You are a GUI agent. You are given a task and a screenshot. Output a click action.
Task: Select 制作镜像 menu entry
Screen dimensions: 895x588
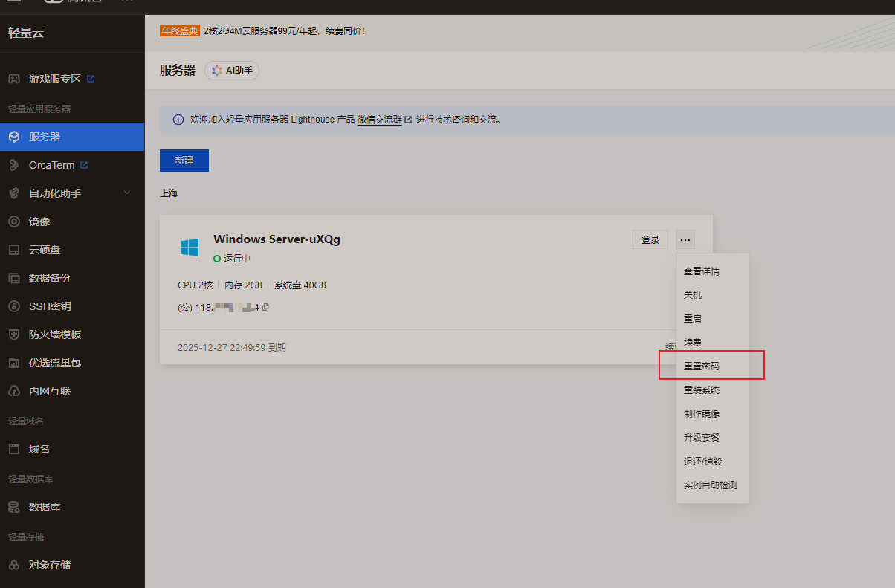[x=702, y=414]
